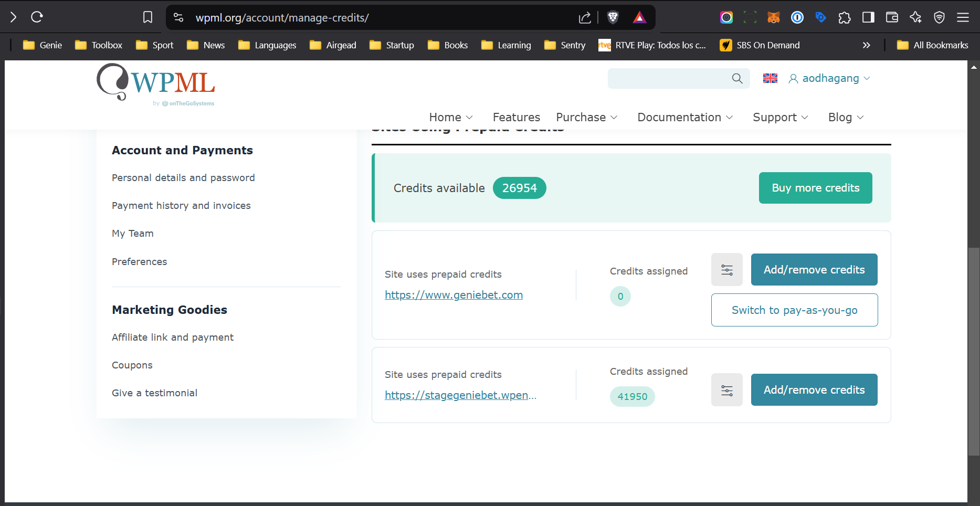Open Give a testimonial
Viewport: 980px width, 506px height.
point(154,393)
